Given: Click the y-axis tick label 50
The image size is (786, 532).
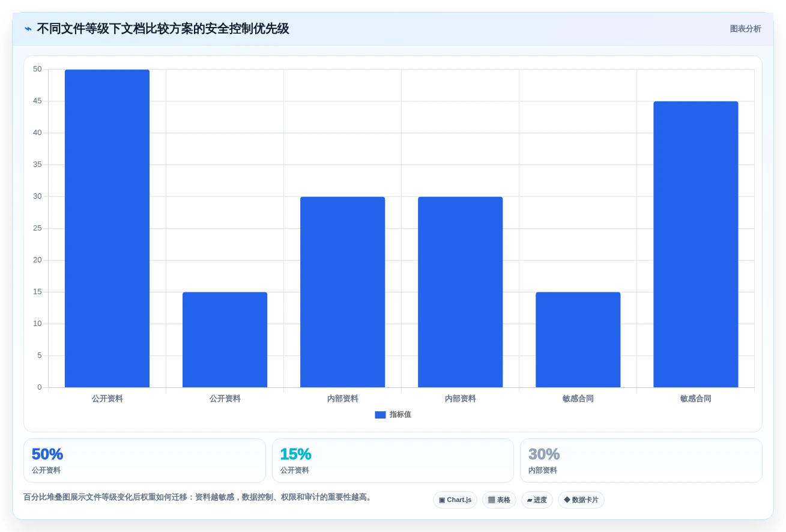Looking at the screenshot, I should (x=37, y=69).
